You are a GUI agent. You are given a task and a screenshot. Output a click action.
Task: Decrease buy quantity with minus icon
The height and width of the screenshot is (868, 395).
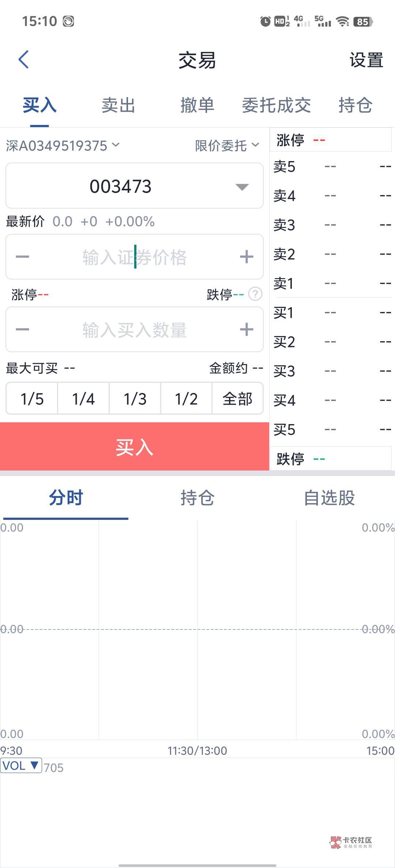click(22, 330)
